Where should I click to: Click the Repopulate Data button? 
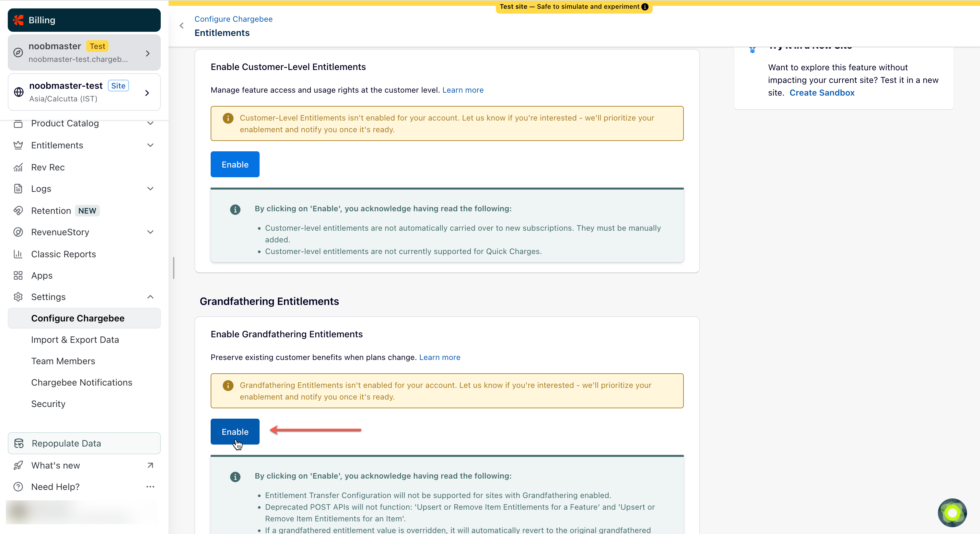84,444
